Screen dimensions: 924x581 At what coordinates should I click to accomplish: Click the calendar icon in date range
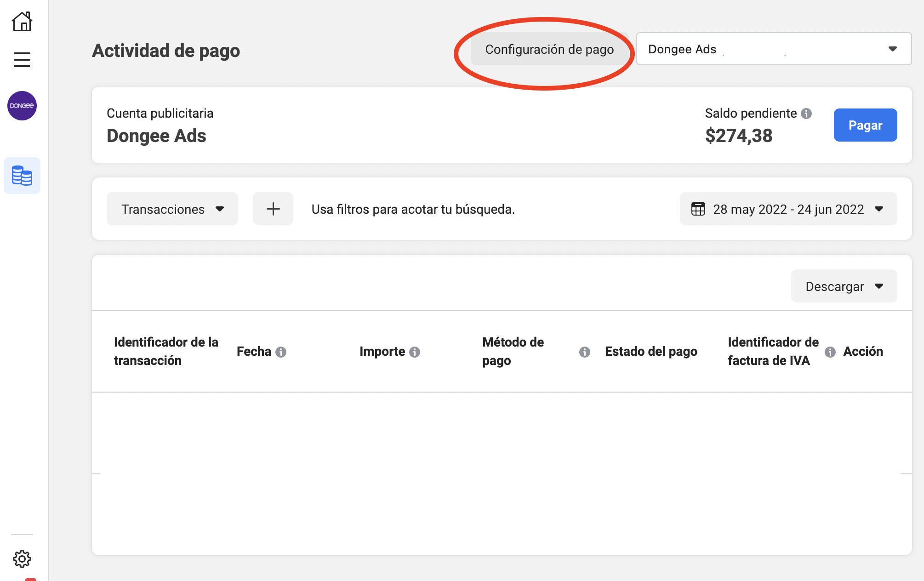[x=698, y=209]
